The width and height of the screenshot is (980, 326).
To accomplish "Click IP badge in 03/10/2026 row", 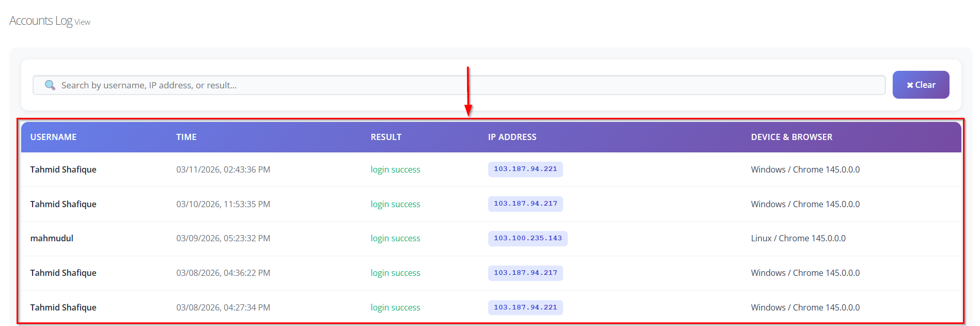I will (x=525, y=204).
